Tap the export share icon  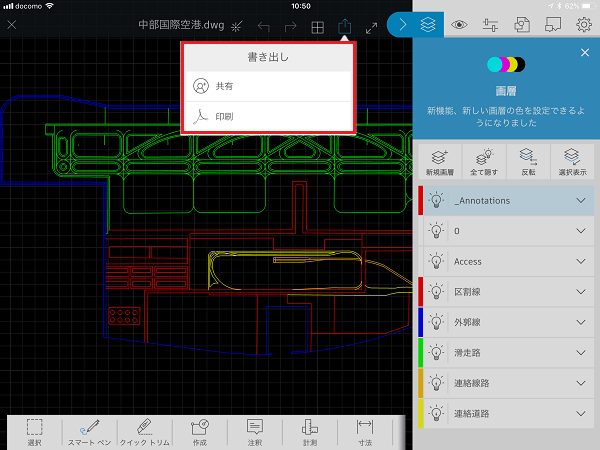[344, 26]
